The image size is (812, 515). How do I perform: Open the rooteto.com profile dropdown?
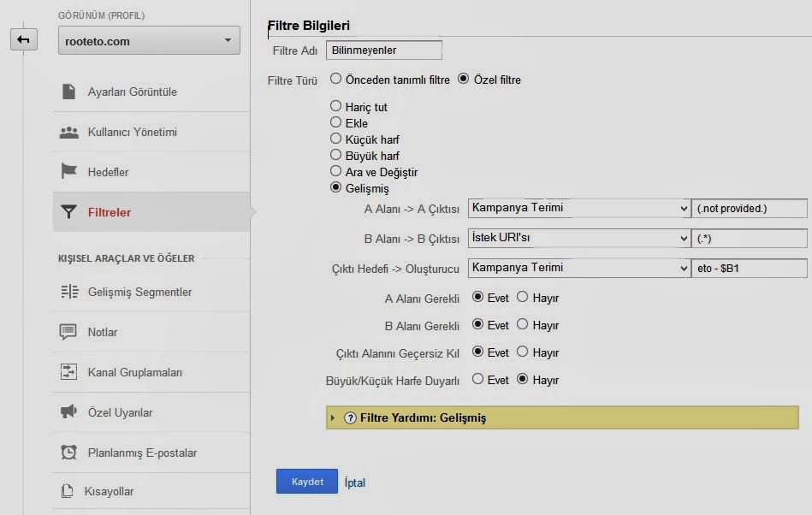tap(148, 40)
